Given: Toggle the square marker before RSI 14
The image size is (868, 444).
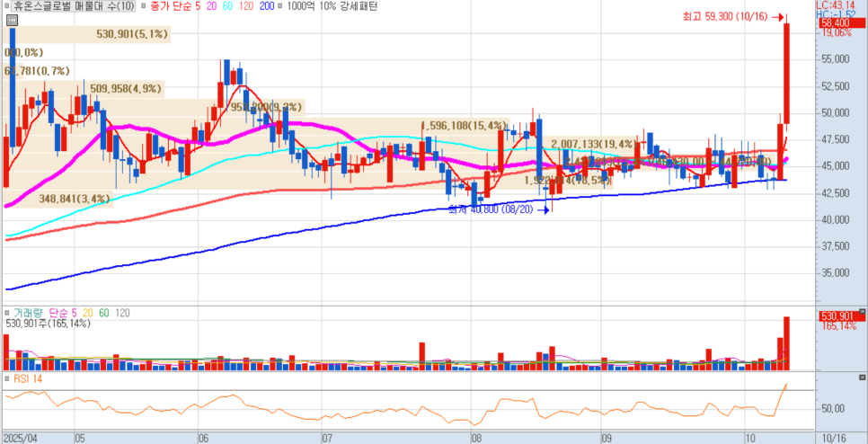Looking at the screenshot, I should click(x=6, y=379).
